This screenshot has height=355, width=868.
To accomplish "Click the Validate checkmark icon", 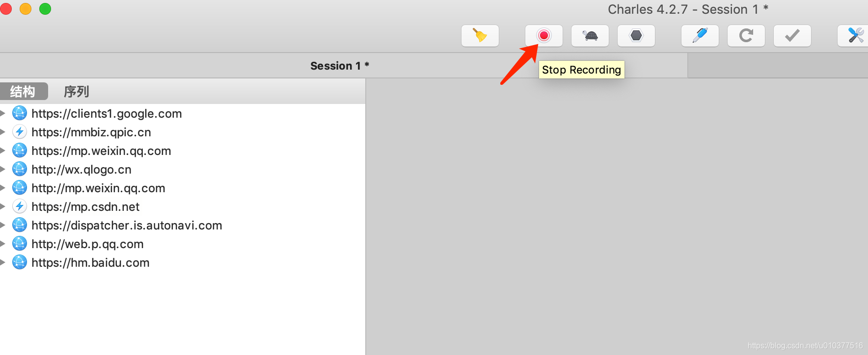I will click(x=792, y=36).
